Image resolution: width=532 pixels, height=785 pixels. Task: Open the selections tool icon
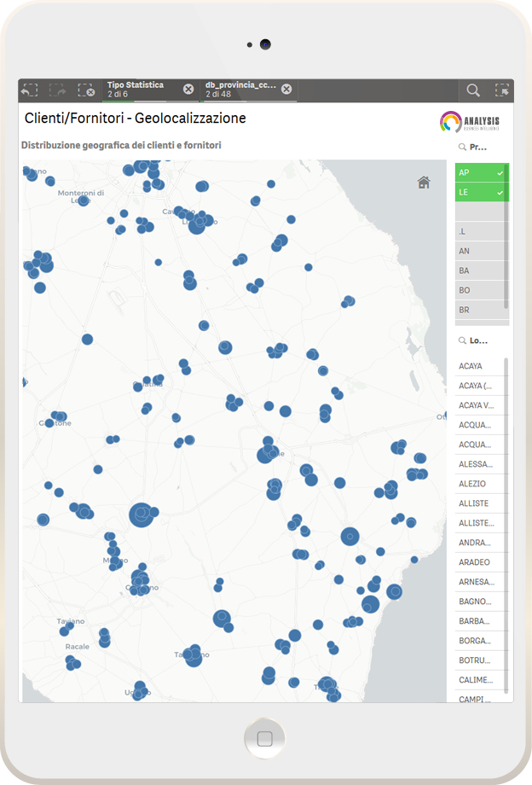[502, 90]
